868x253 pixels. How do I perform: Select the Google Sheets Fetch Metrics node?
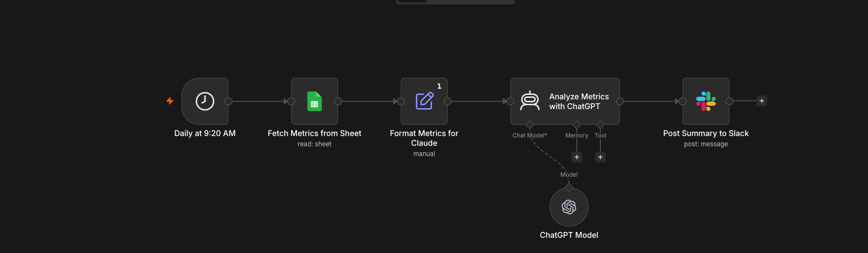pyautogui.click(x=315, y=101)
